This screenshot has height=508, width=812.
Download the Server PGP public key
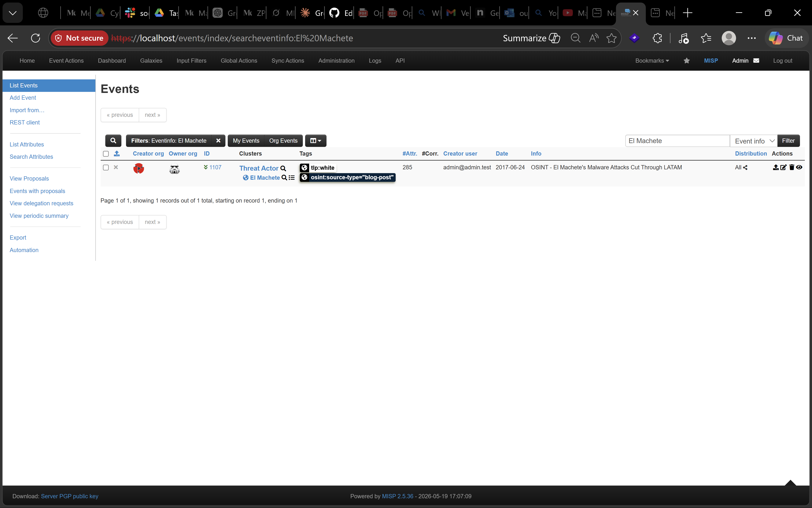click(x=69, y=496)
